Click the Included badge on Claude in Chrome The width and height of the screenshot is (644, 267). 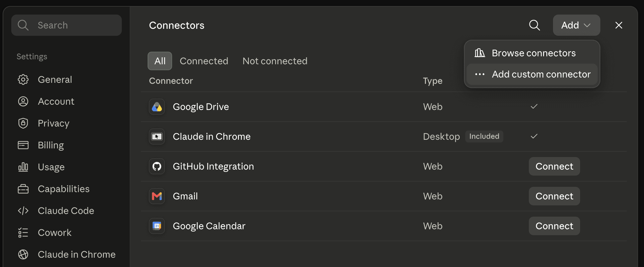(x=484, y=136)
